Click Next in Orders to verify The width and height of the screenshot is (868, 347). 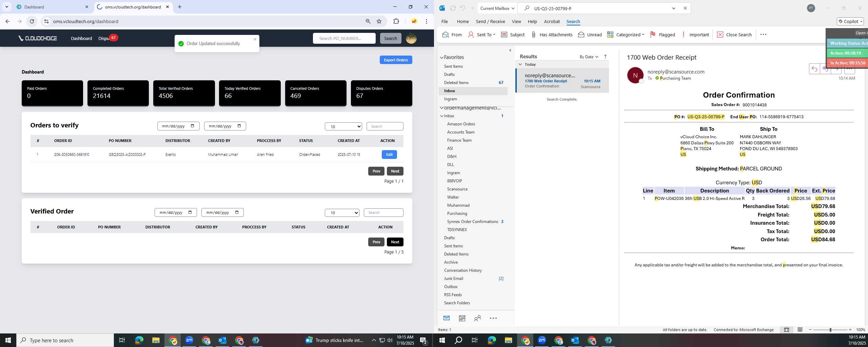tap(395, 171)
